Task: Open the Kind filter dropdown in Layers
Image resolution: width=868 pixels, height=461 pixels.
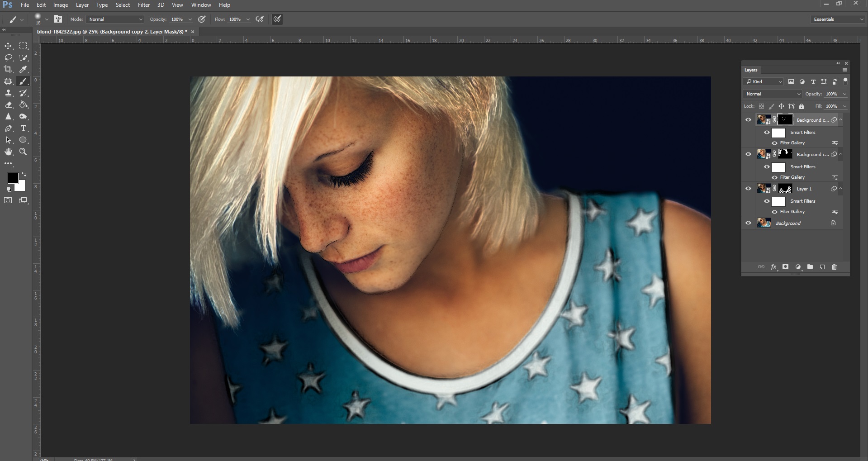Action: point(764,81)
